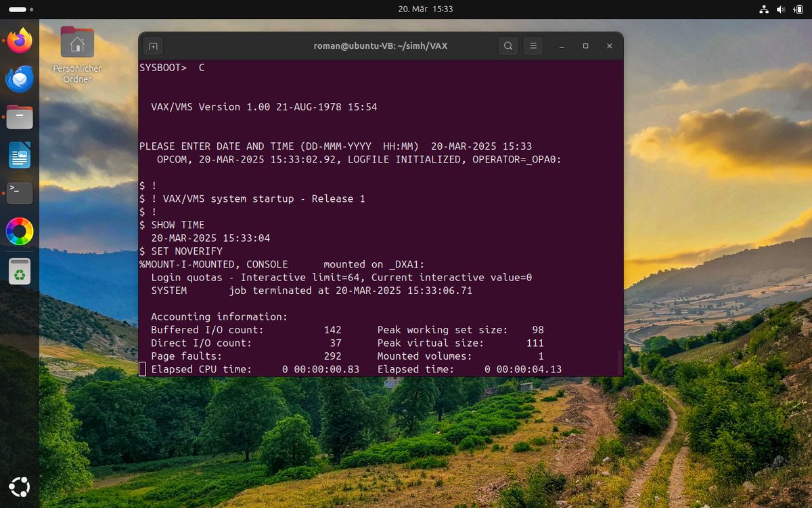Click the volume icon in top bar
The width and height of the screenshot is (812, 508).
click(781, 9)
